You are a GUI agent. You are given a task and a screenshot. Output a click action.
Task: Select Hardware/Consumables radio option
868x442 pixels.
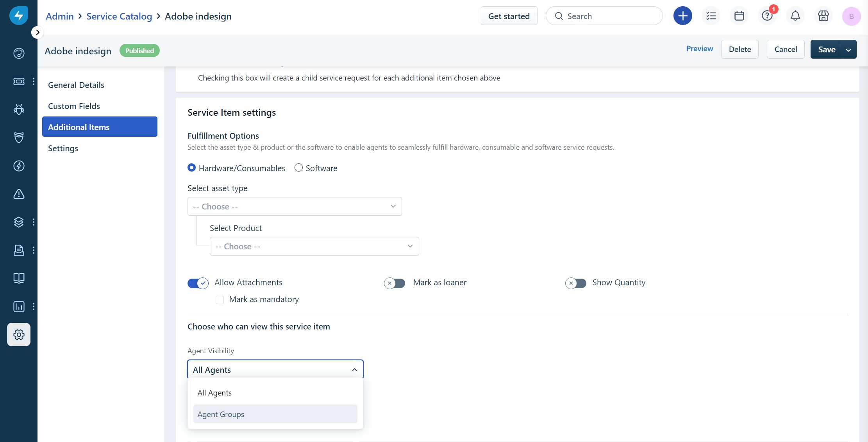(191, 168)
